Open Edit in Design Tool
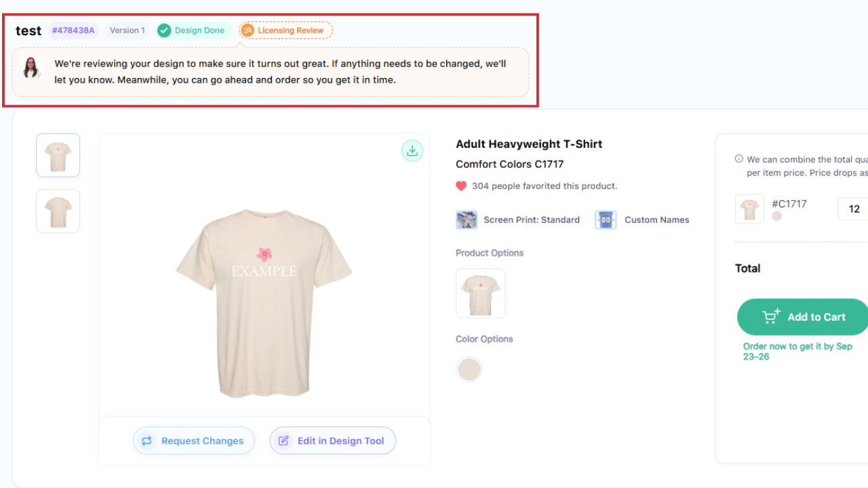The image size is (868, 488). 332,441
